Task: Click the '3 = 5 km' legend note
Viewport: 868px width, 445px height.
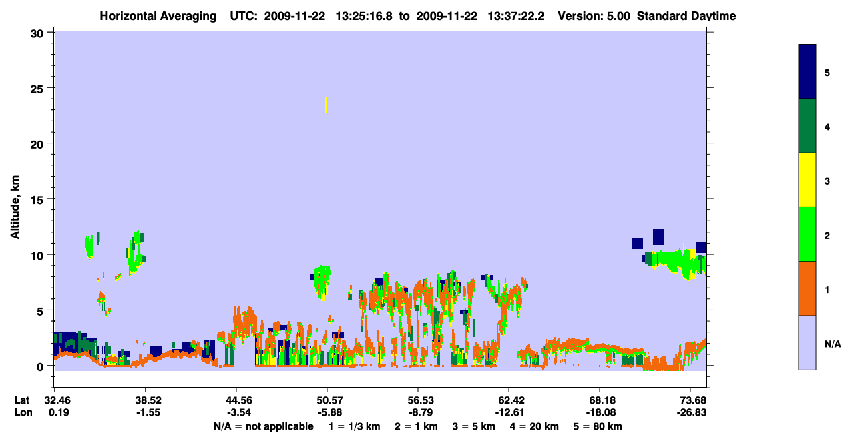Action: (x=475, y=426)
